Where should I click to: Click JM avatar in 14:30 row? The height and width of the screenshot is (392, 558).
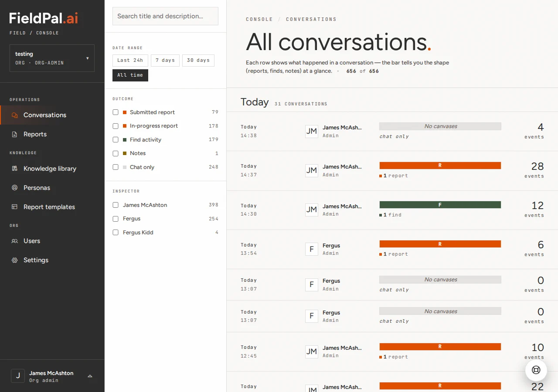point(311,210)
